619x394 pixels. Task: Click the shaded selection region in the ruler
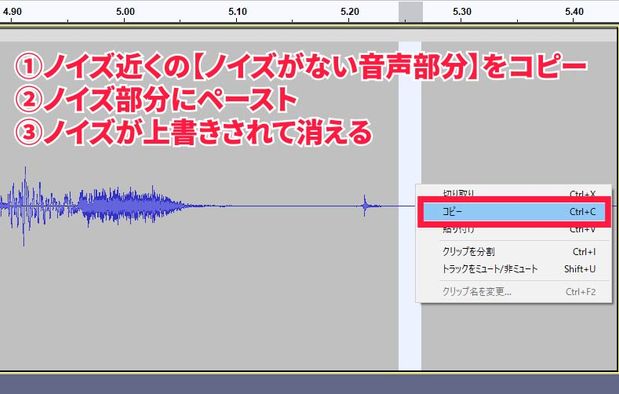(x=411, y=12)
